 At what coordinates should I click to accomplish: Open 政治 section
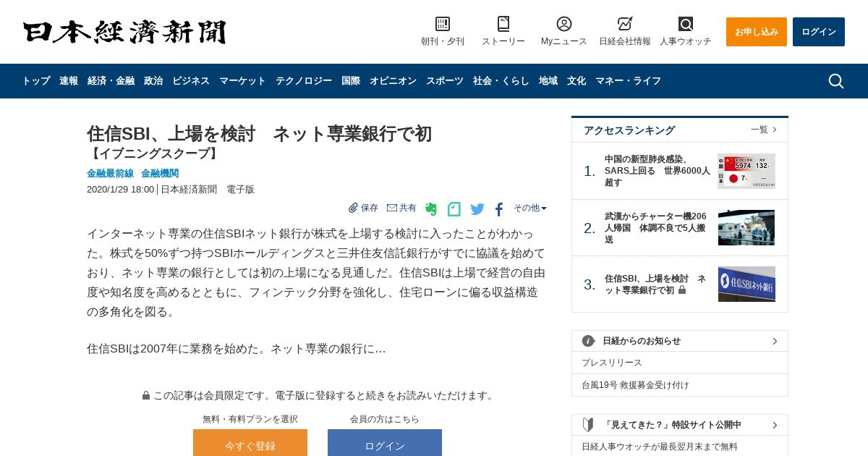153,81
